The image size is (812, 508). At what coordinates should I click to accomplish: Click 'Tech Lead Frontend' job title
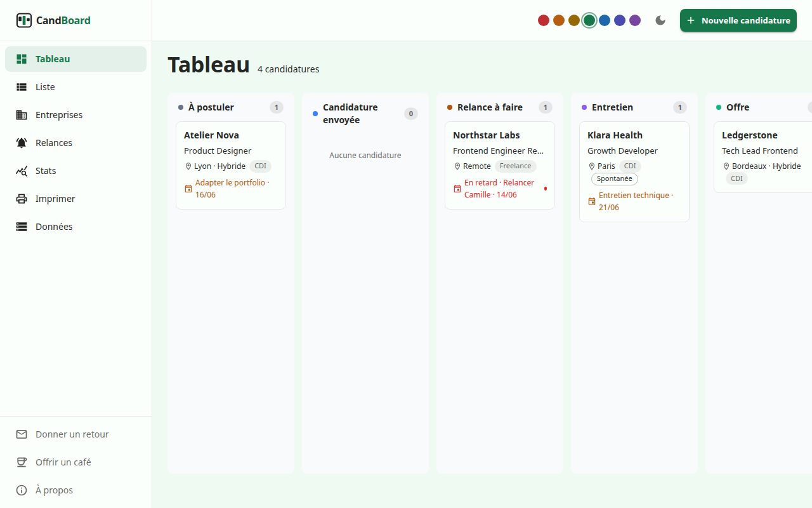760,151
